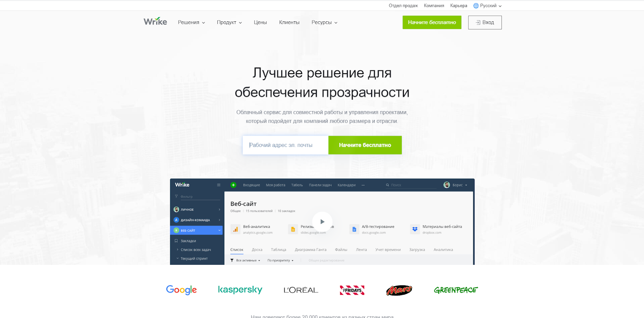Switch to the Файлы view tab
This screenshot has width=644, height=318.
(x=341, y=250)
